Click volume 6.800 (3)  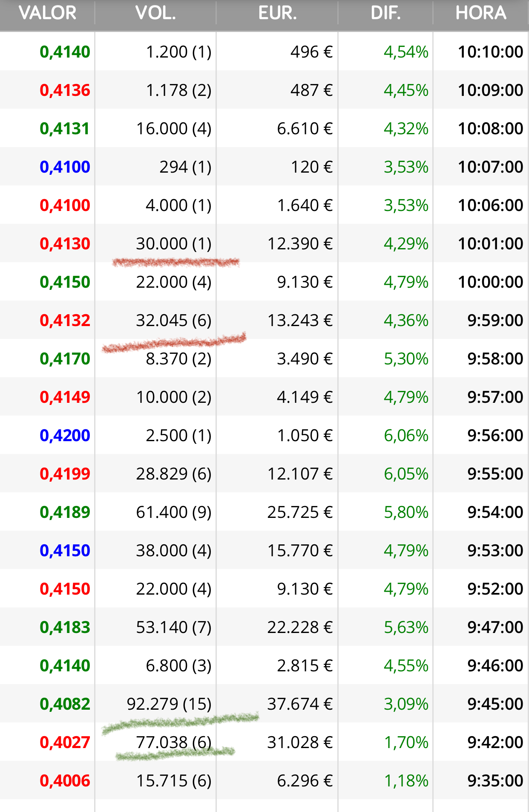[x=178, y=666]
